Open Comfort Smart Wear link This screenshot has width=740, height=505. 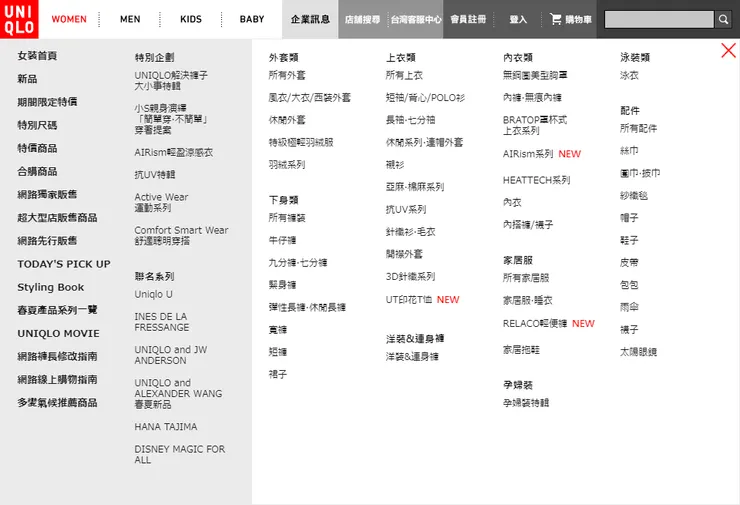[x=181, y=236]
